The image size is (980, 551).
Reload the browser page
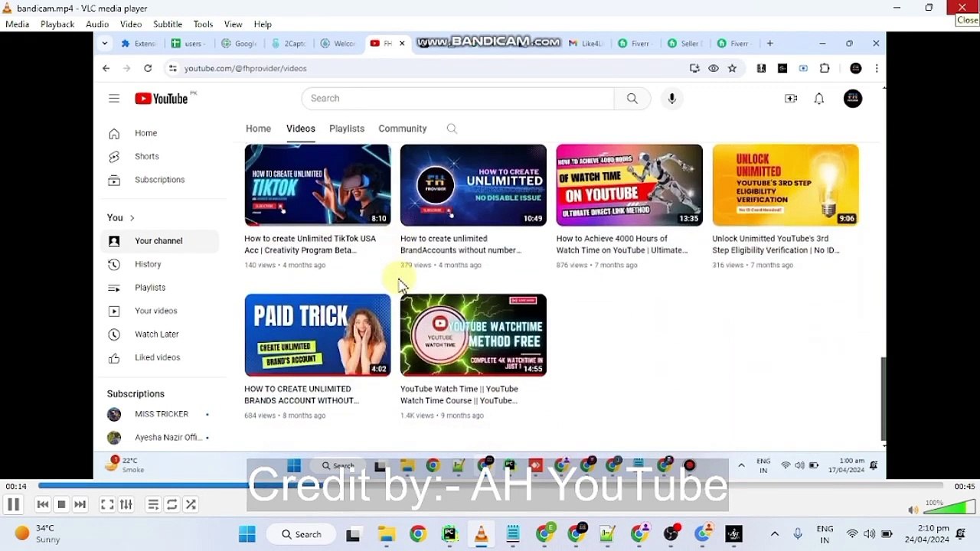(x=148, y=68)
